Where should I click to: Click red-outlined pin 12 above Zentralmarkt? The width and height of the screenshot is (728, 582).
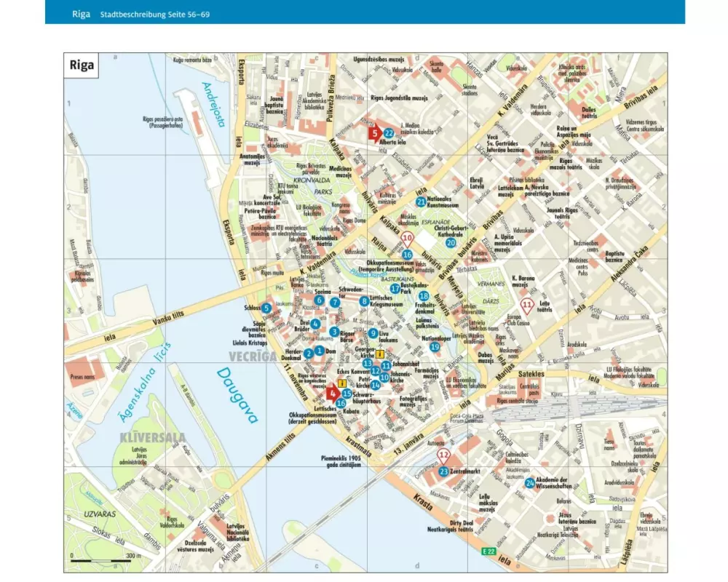[x=443, y=458]
